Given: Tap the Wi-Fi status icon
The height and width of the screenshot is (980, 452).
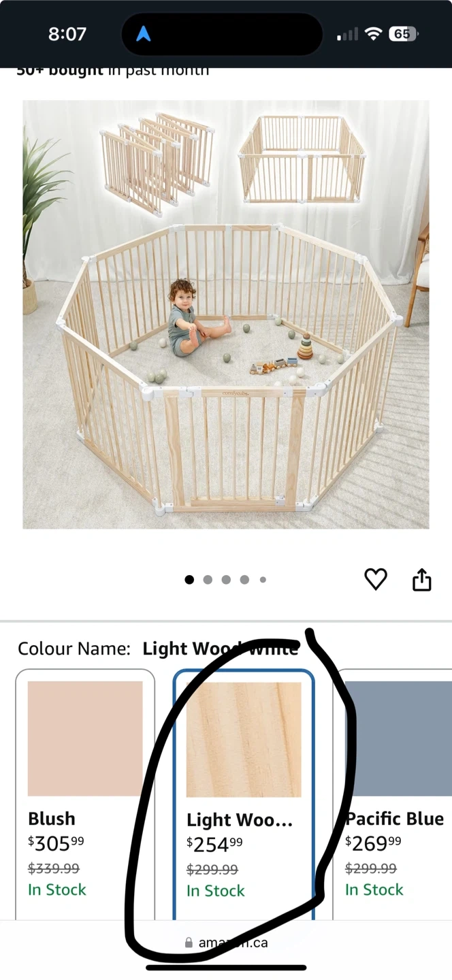Looking at the screenshot, I should 372,34.
